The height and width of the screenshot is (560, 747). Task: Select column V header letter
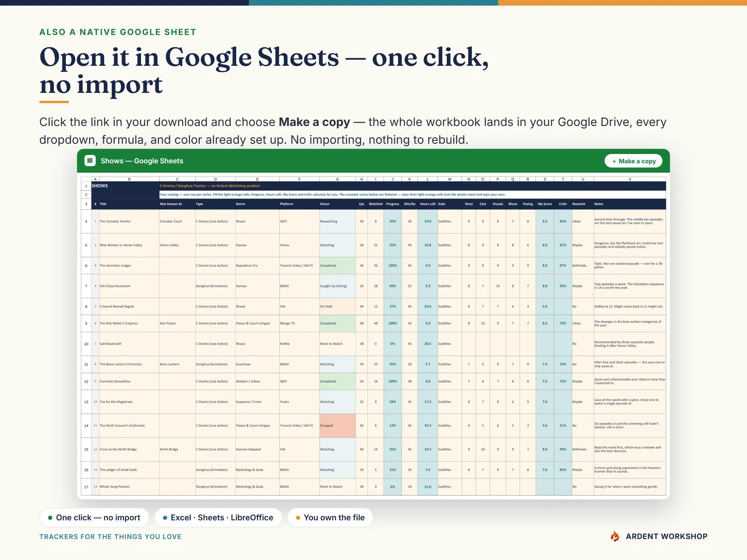(630, 179)
